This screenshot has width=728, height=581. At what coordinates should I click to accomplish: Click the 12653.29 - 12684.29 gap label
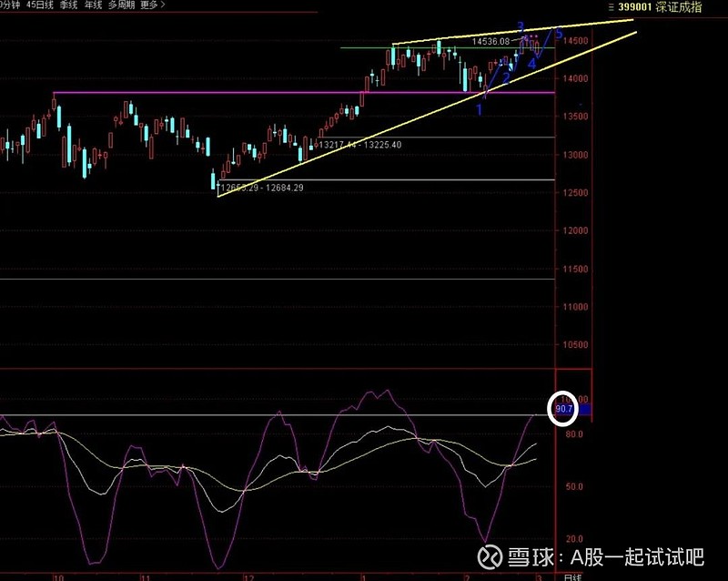262,188
